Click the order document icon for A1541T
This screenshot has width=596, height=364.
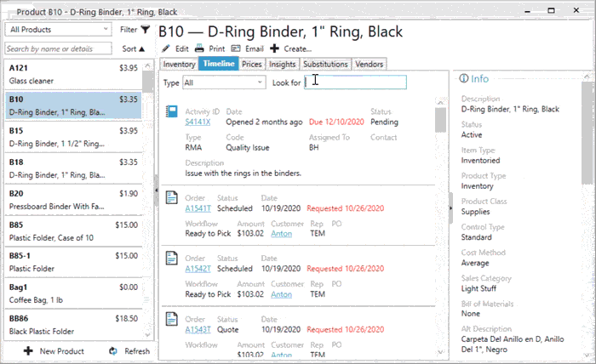[x=171, y=197]
